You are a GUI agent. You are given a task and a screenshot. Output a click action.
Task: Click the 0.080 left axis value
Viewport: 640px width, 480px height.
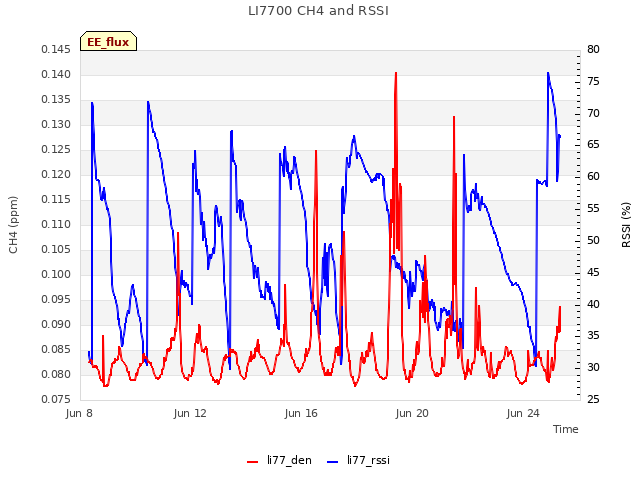[56, 374]
